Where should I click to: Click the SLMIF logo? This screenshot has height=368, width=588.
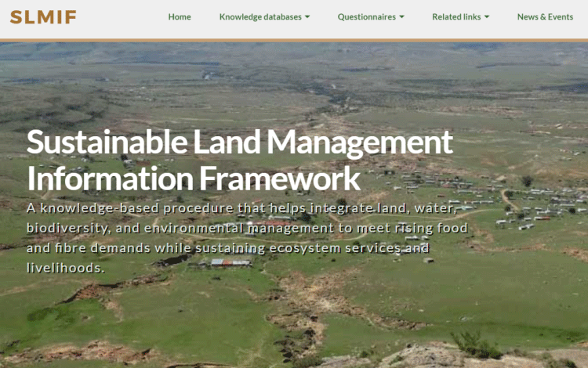click(43, 17)
